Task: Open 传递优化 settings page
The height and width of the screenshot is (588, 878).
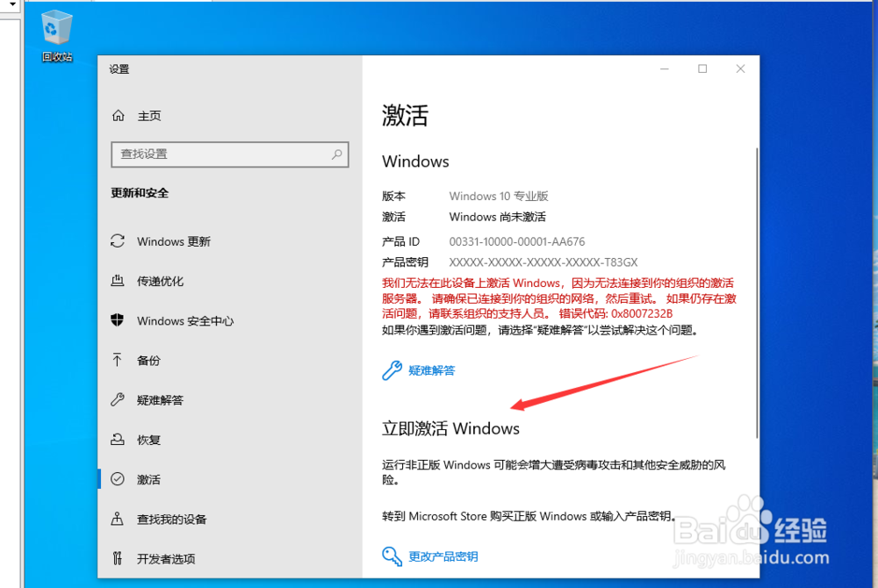Action: [x=160, y=281]
